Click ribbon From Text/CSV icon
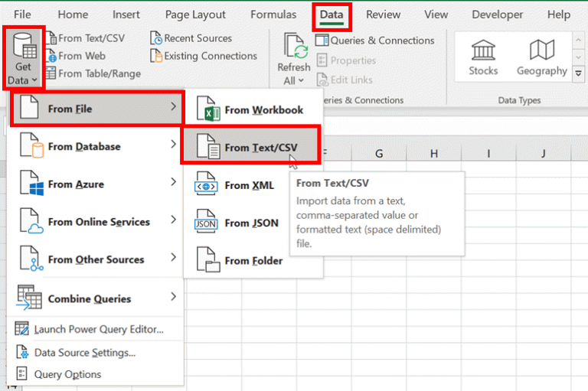 52,37
